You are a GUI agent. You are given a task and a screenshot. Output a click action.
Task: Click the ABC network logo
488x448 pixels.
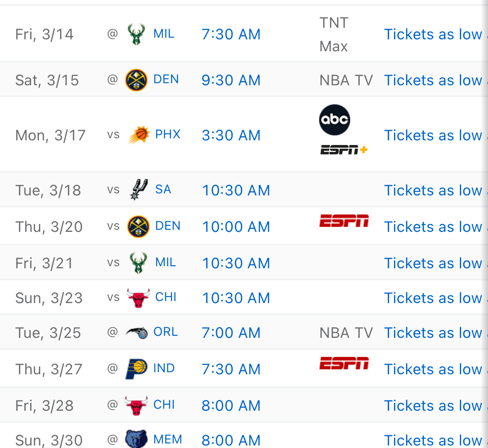point(334,120)
